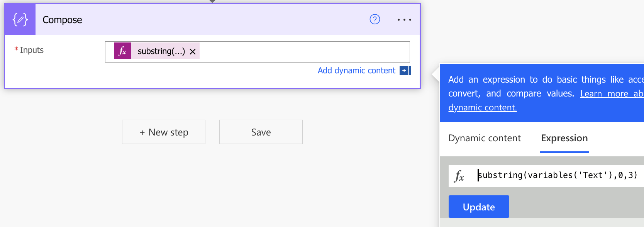Switch to the Dynamic content tab
Viewport: 644px width, 227px height.
tap(485, 138)
